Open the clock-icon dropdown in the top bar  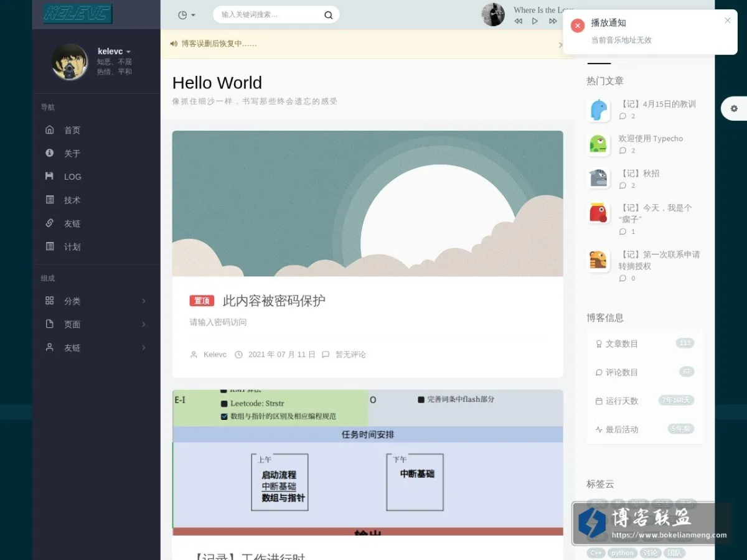click(187, 15)
